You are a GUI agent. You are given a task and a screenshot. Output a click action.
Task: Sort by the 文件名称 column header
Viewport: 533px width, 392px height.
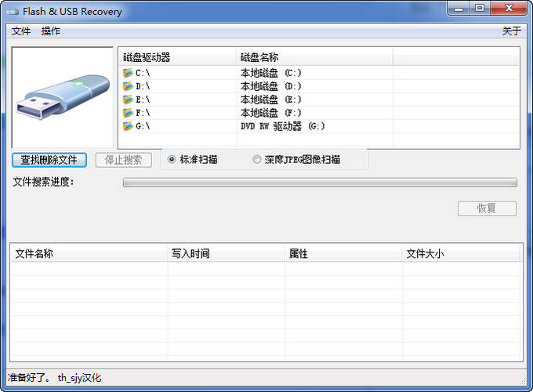click(89, 253)
